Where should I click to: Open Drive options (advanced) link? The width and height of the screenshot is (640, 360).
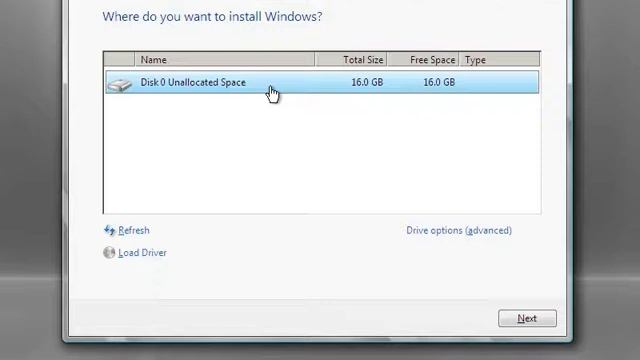pos(459,231)
